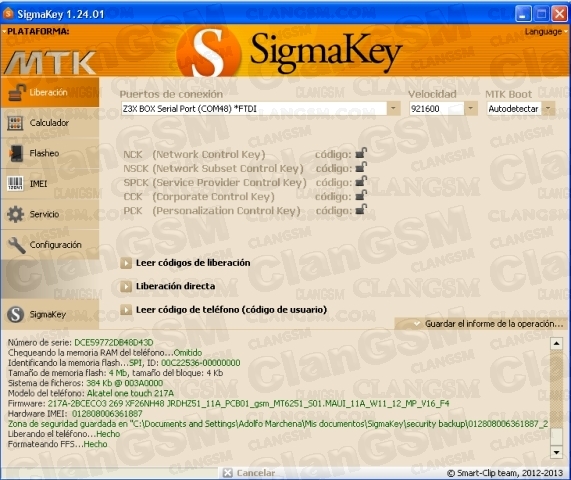Open the IMEI barcode section
571x480 pixels.
point(50,184)
